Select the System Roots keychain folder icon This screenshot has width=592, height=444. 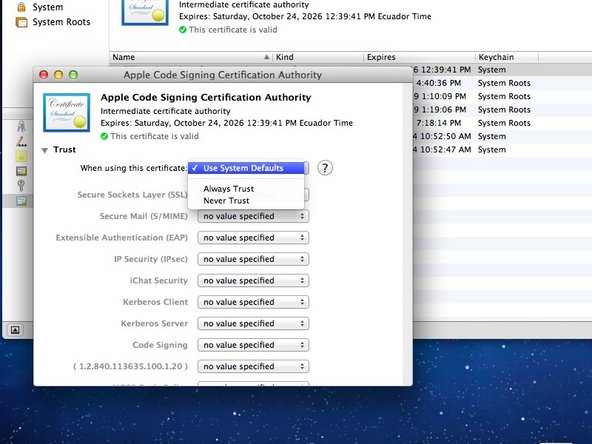[22, 22]
